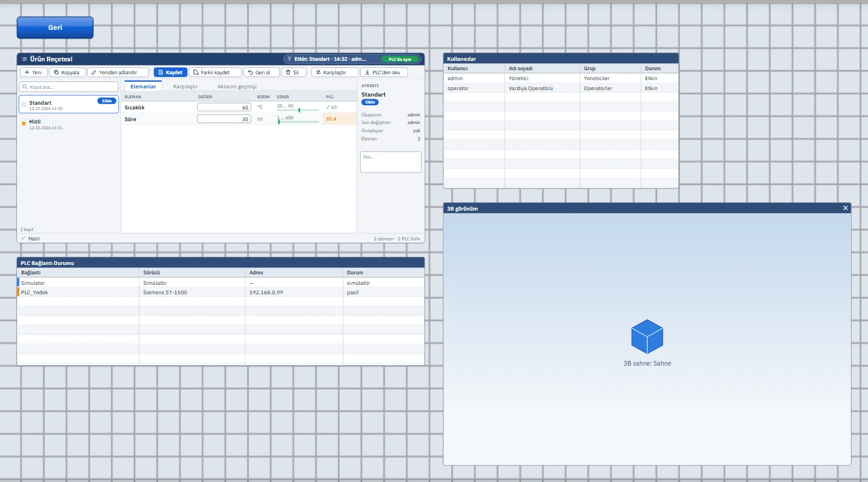
Task: Click Farklı kaydet (save as)
Action: point(215,73)
